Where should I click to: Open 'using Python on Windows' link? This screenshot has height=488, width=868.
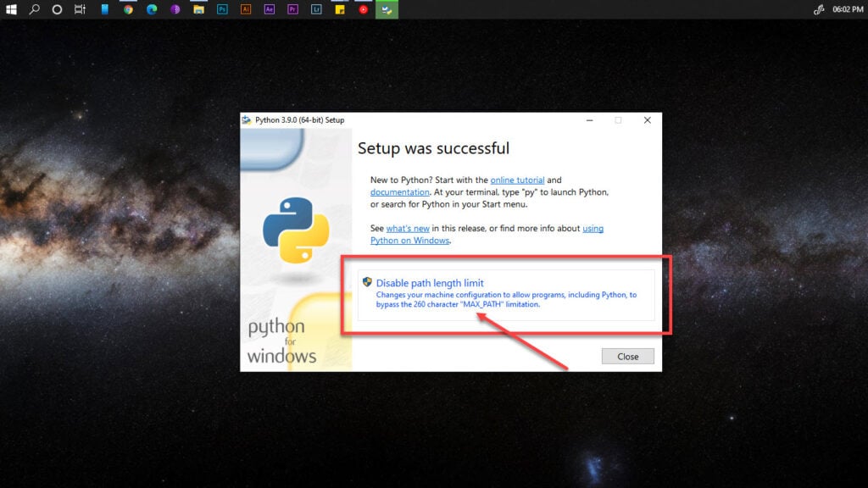(x=409, y=240)
